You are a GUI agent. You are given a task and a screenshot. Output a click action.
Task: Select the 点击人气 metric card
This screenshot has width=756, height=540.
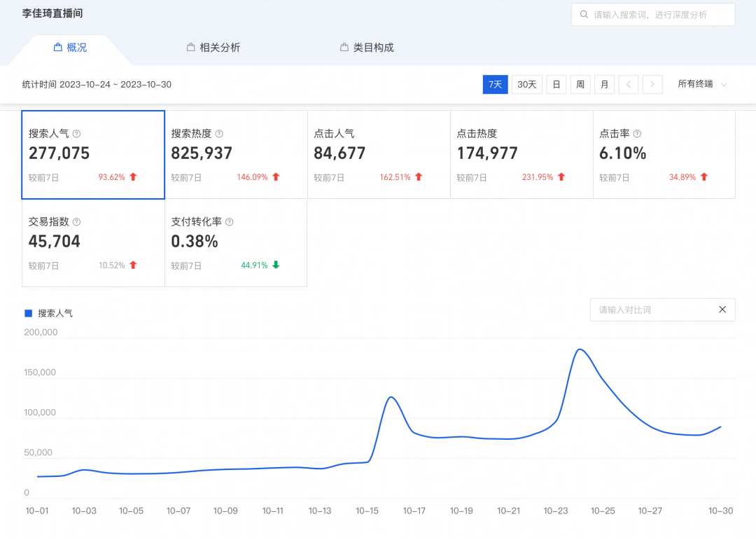coord(379,154)
